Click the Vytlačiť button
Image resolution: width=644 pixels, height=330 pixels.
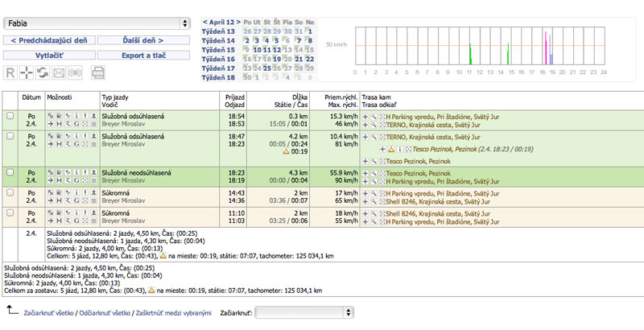click(49, 55)
